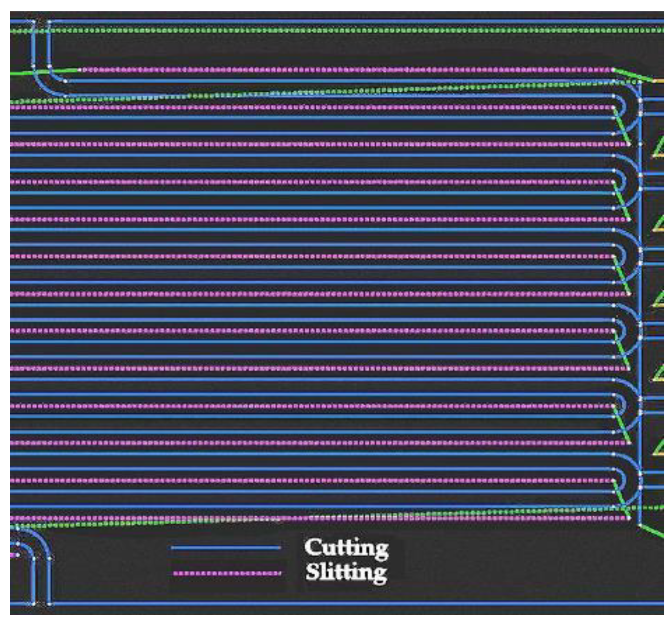The image size is (672, 624).
Task: Click the "Cutting" legend label
Action: [346, 548]
